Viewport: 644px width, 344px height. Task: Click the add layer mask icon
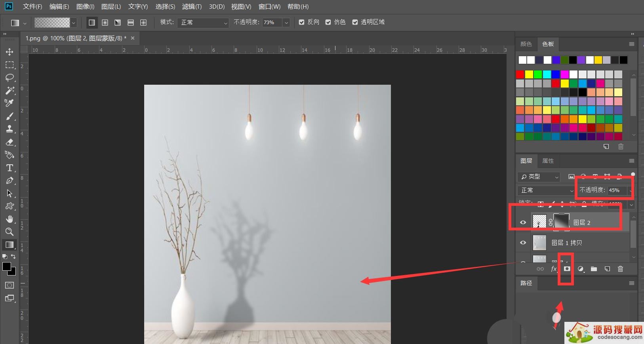(x=567, y=269)
